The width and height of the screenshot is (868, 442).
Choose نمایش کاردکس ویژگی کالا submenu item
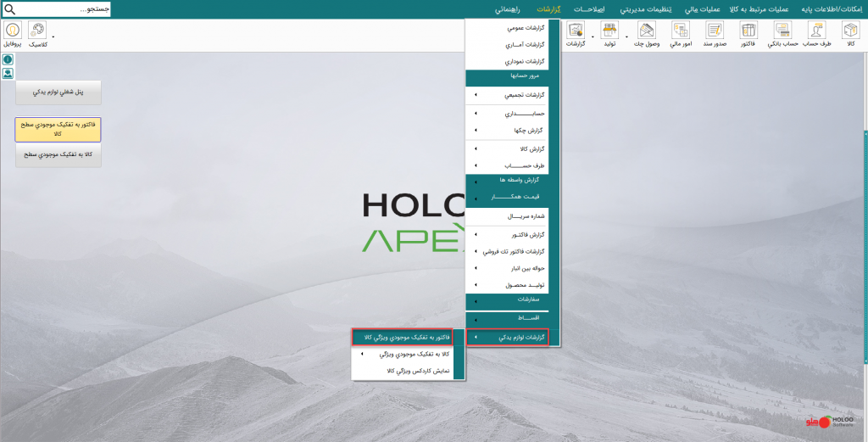click(x=403, y=371)
